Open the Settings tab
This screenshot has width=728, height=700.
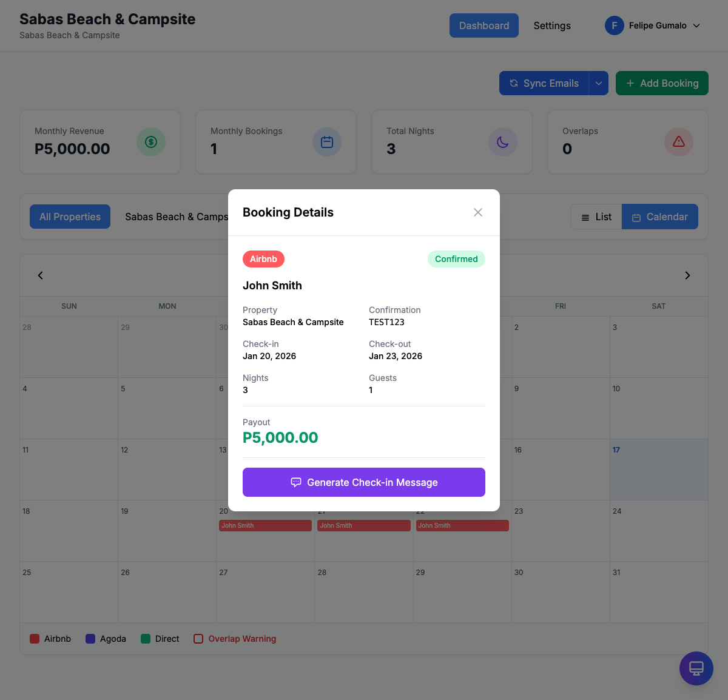tap(552, 25)
